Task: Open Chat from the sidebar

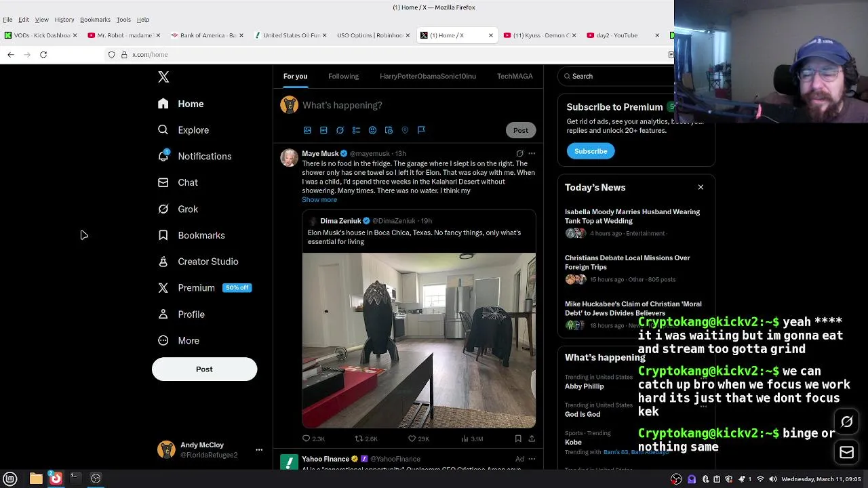Action: pos(178,183)
